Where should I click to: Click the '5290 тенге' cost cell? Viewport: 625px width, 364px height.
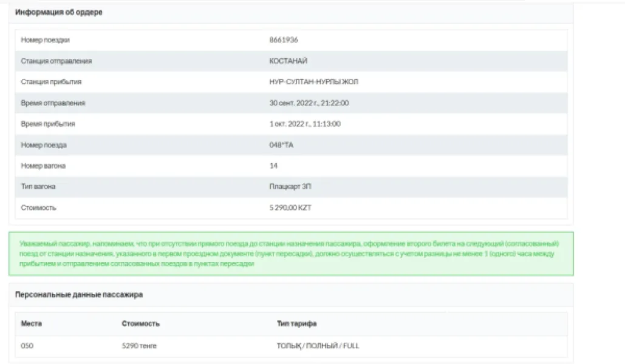tap(139, 346)
